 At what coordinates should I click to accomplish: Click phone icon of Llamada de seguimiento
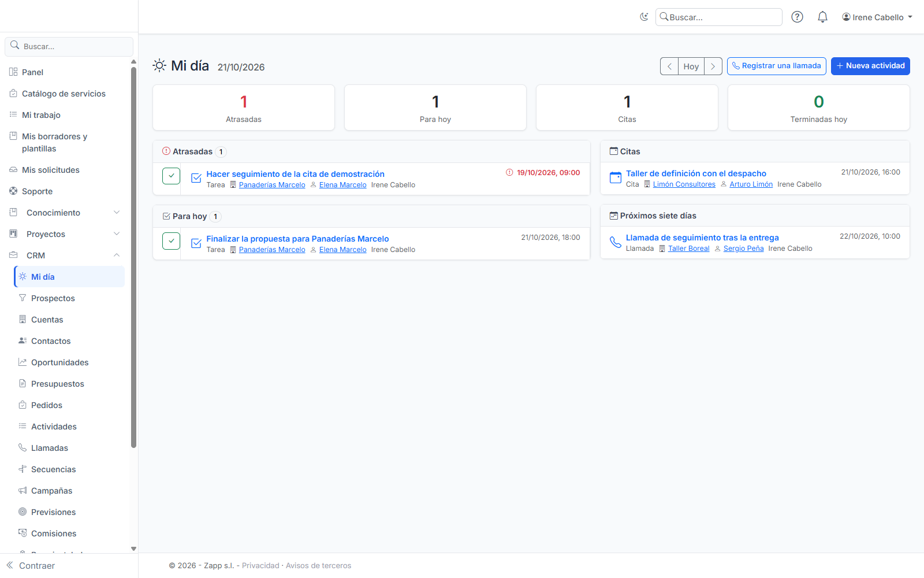coord(616,242)
